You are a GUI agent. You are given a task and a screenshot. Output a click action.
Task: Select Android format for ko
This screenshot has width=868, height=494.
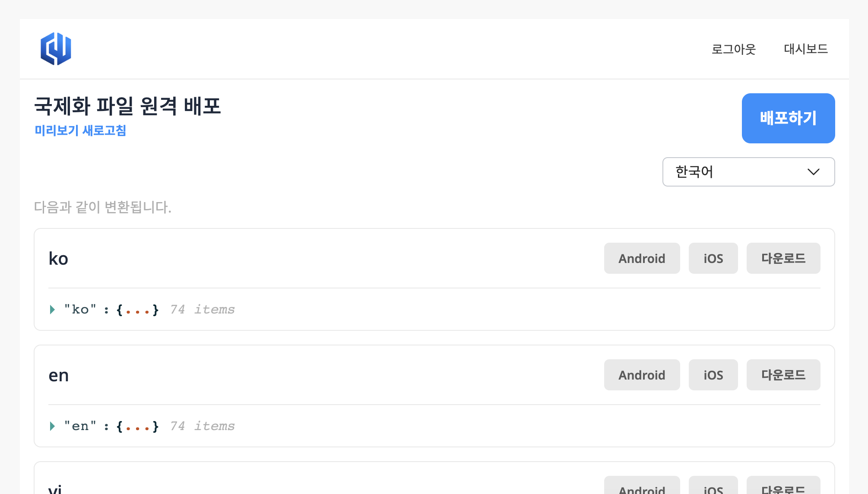click(x=642, y=258)
